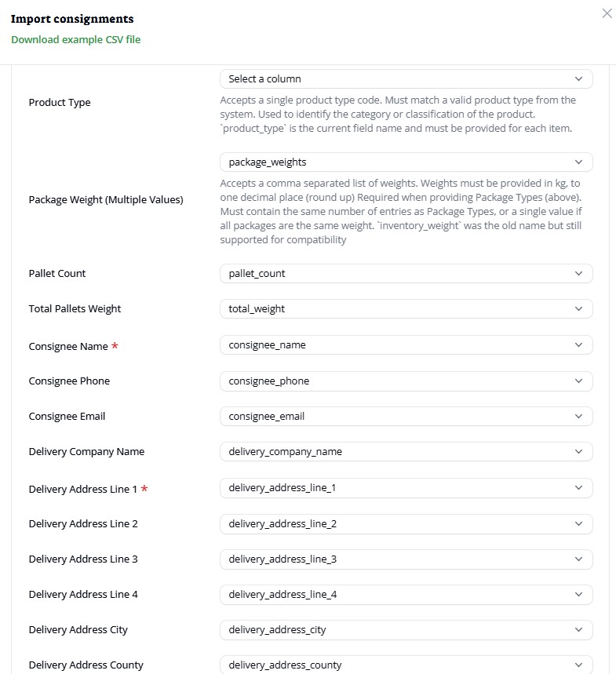This screenshot has width=616, height=674.
Task: Click the Total Pallets Weight dropdown chevron
Action: coord(578,309)
